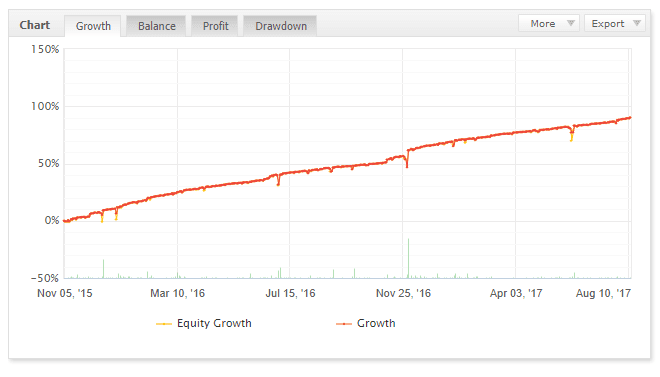Click the tallest green volume spike
Image resolution: width=660 pixels, height=377 pixels.
(408, 258)
